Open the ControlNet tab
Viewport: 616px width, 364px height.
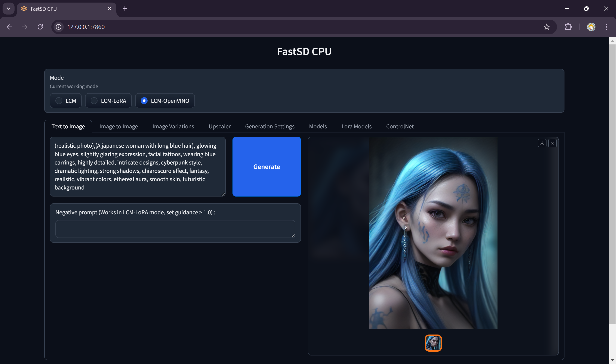coord(400,126)
